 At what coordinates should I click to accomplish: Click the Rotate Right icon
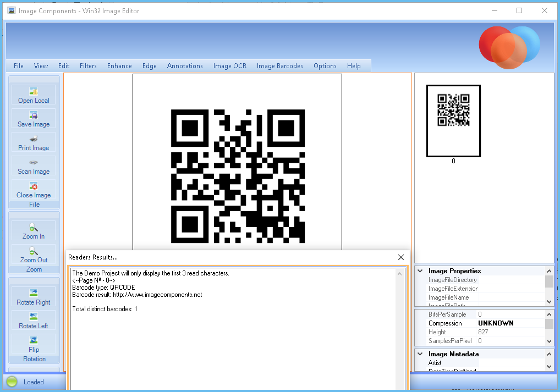click(x=34, y=292)
